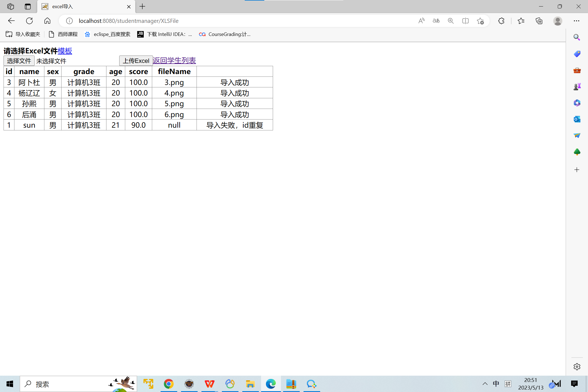Add page to favorites star icon
588x392 pixels.
click(x=480, y=21)
